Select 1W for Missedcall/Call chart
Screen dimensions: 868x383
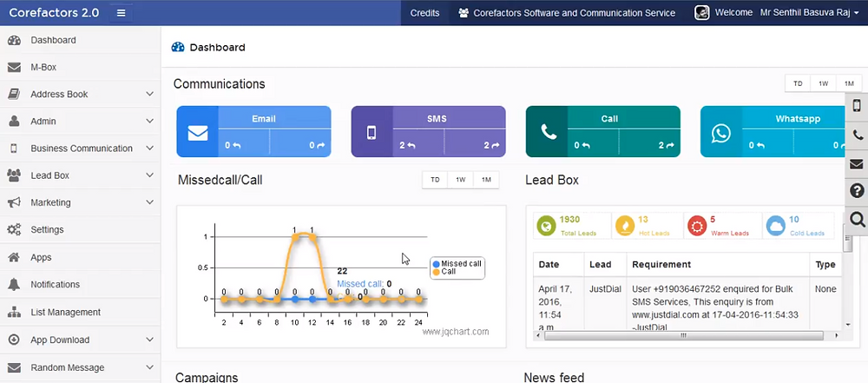(461, 180)
